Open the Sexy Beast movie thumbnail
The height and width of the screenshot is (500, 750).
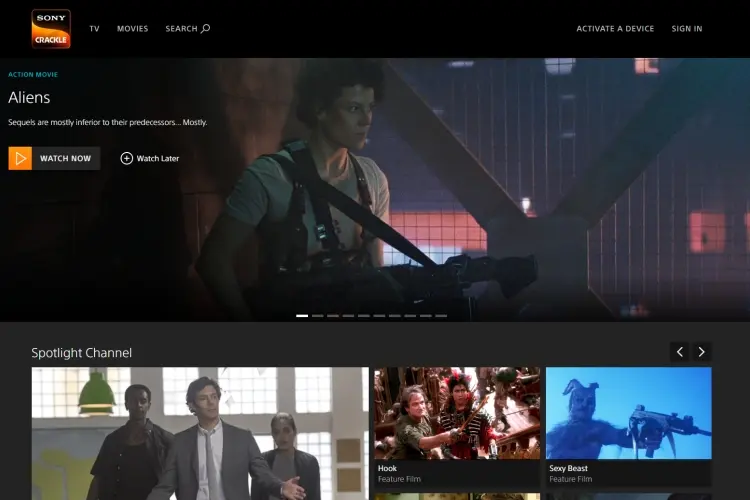[x=629, y=413]
